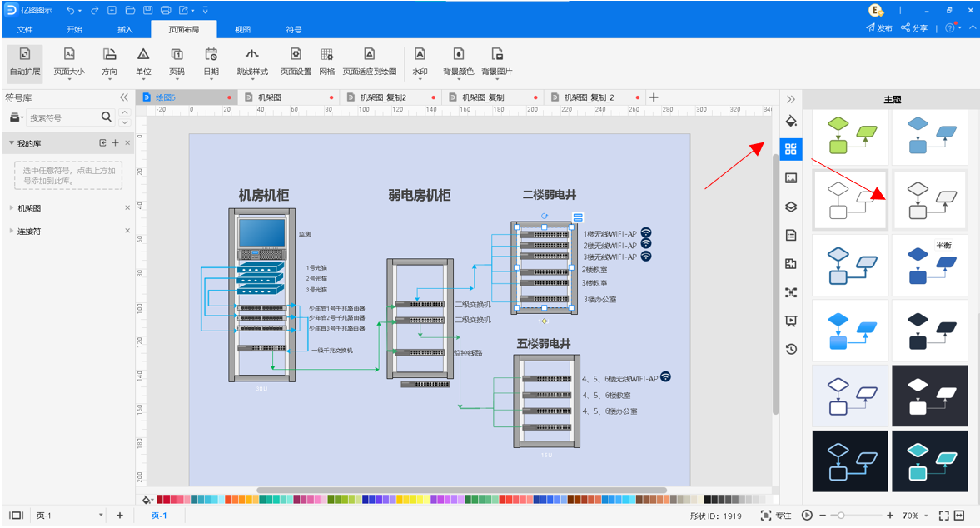Image resolution: width=980 pixels, height=528 pixels.
Task: Toggle 专注 focus mode
Action: pyautogui.click(x=776, y=516)
